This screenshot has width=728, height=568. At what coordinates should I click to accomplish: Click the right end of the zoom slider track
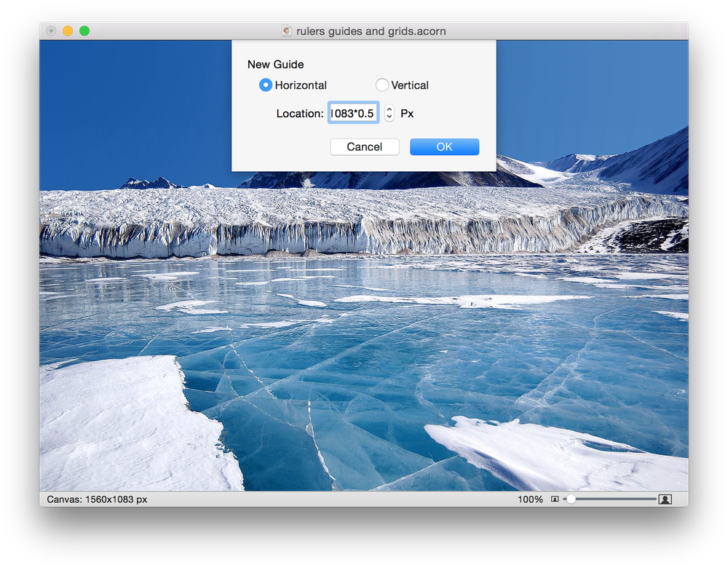[654, 500]
